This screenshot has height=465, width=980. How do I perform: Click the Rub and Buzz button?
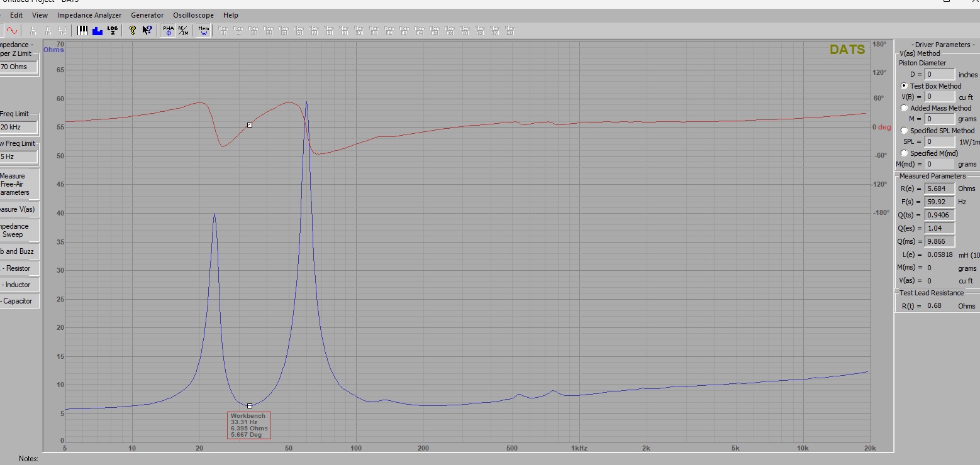coord(18,251)
